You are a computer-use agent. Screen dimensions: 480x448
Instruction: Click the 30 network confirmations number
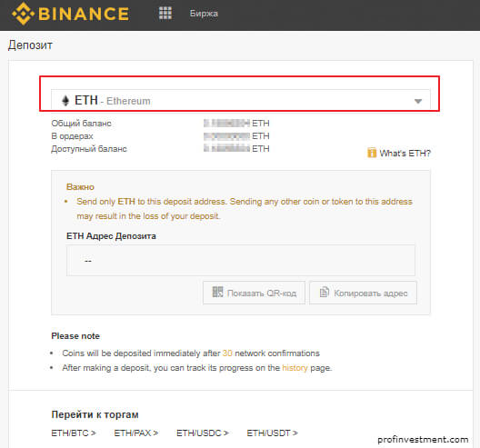tap(227, 353)
